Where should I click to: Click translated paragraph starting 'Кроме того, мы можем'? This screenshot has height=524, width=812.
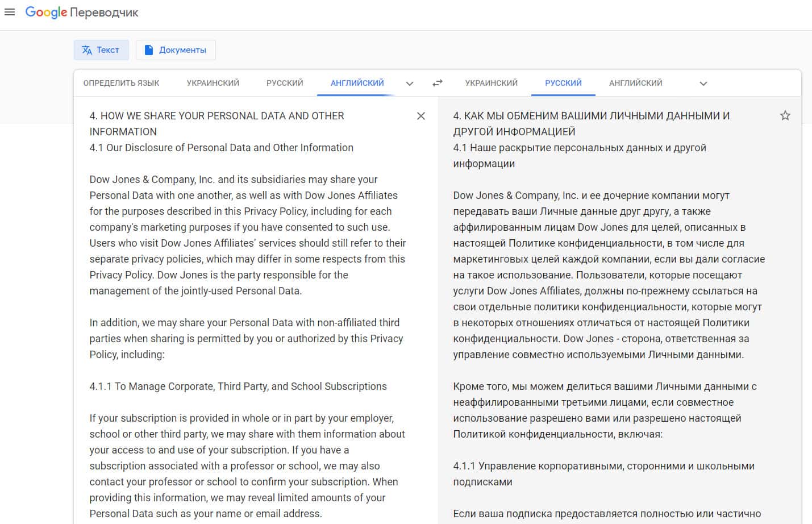click(x=605, y=410)
